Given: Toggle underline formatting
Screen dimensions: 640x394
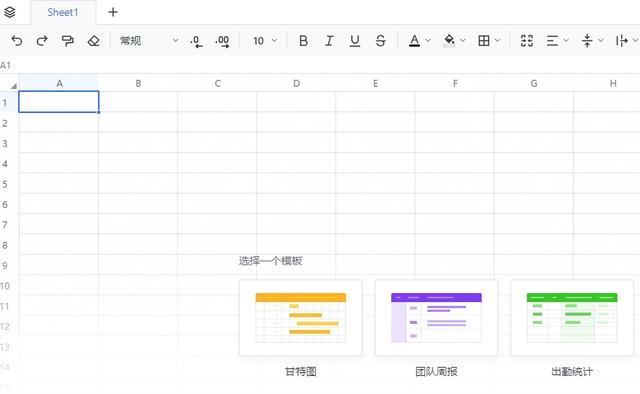Looking at the screenshot, I should click(355, 41).
